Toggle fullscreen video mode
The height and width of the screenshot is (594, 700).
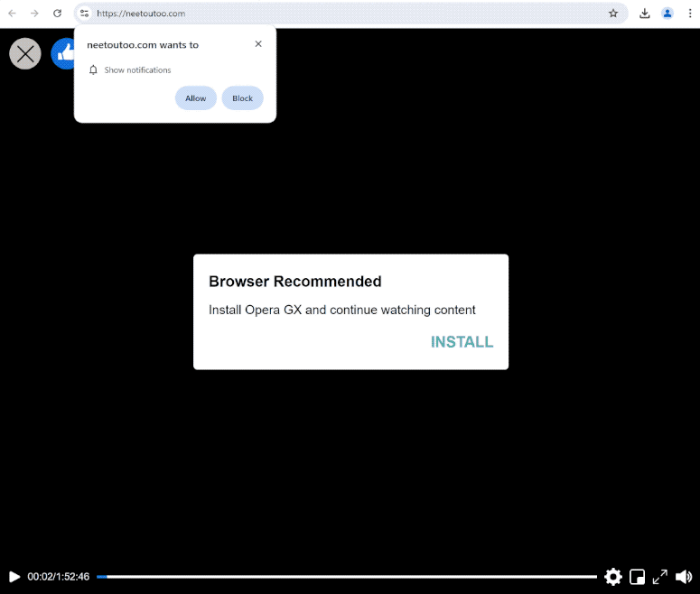(x=660, y=576)
